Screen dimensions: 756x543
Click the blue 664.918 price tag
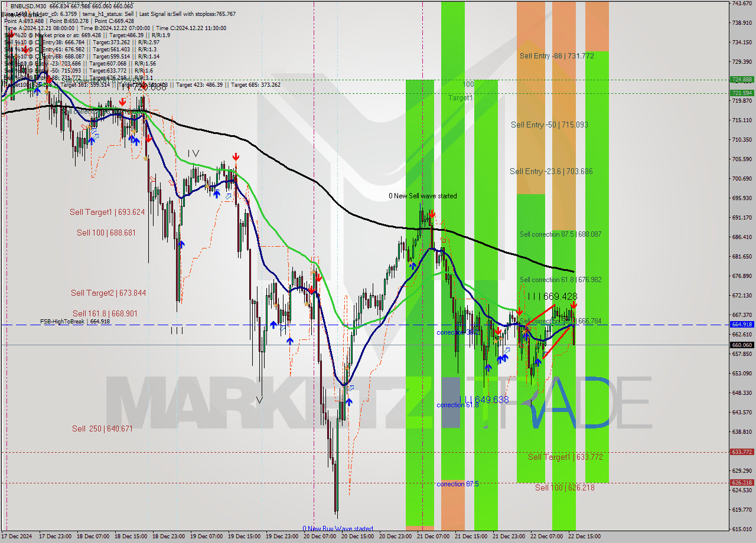[742, 324]
